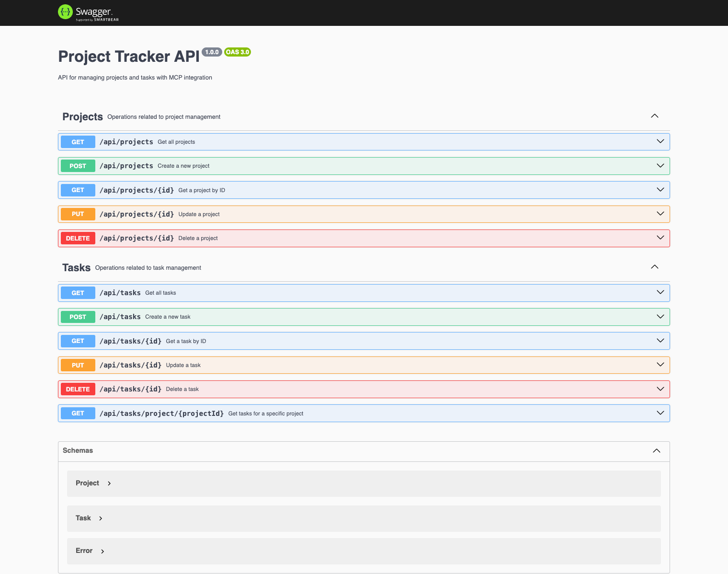Image resolution: width=728 pixels, height=574 pixels.
Task: Open the Projects section heading
Action: coord(82,117)
